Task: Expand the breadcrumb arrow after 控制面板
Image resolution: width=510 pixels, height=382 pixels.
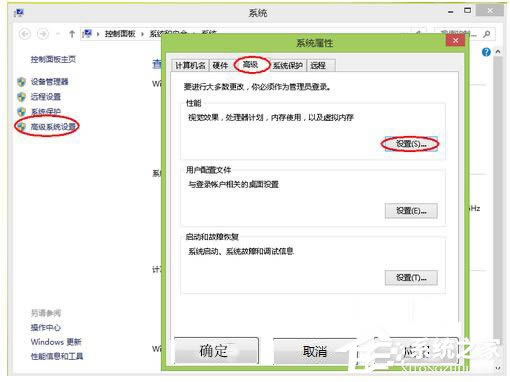Action: (x=142, y=34)
